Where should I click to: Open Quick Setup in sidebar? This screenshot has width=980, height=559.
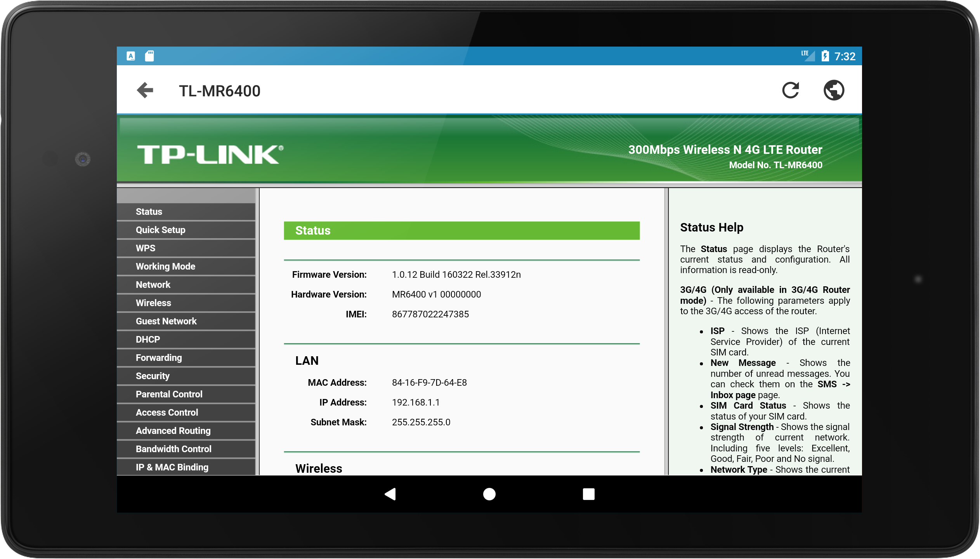pyautogui.click(x=160, y=230)
